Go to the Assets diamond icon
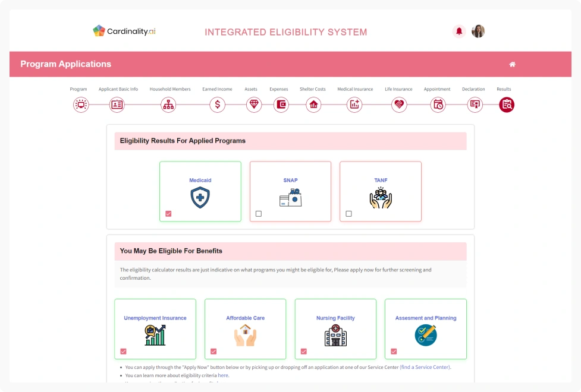Viewport: 581px width, 392px height. coord(254,105)
